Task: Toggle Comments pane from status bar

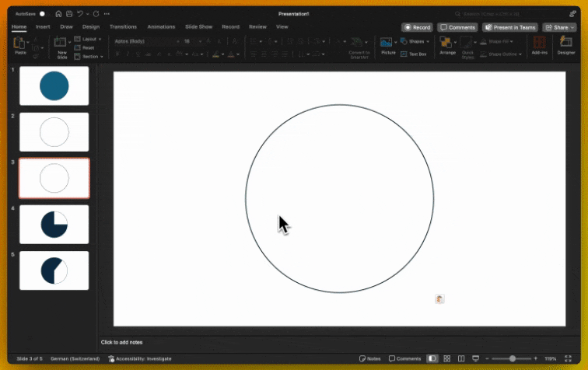Action: point(404,359)
